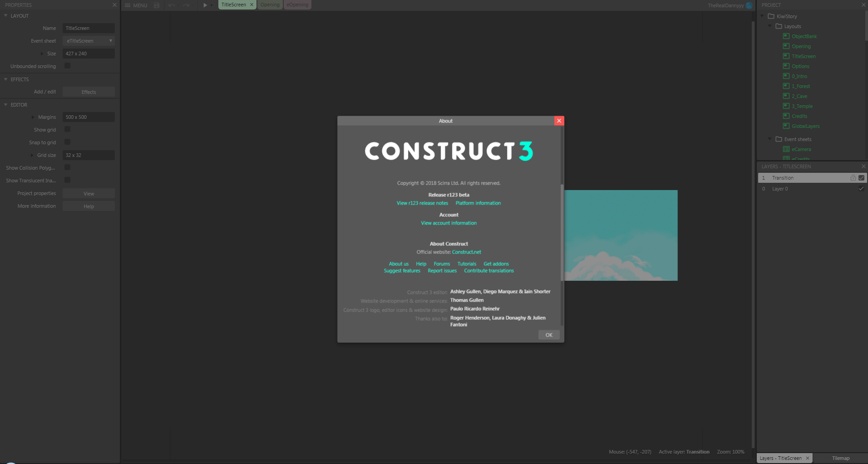Select the eCamera event sheet icon
Viewport: 868px width, 464px height.
786,149
